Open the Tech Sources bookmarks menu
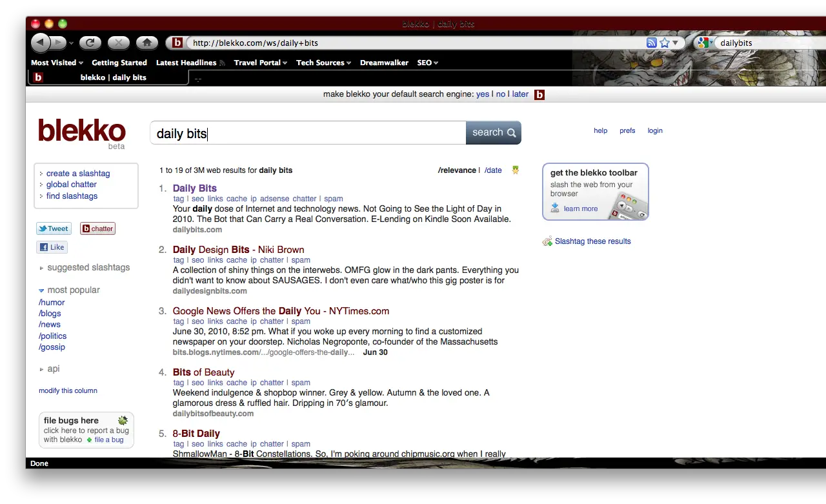Viewport: 826px width, 504px height. (323, 63)
